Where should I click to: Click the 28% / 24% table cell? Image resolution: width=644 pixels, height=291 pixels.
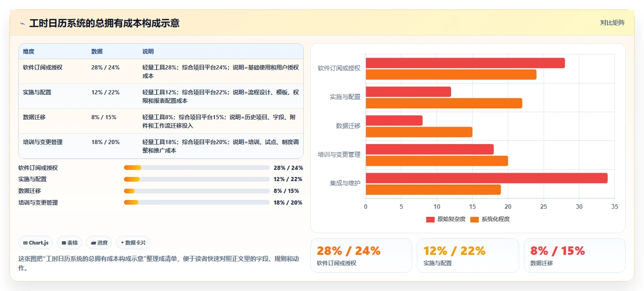tap(106, 68)
